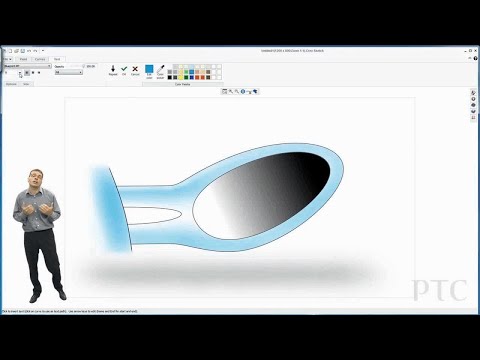Switch to the Canvas ribbon tab
Viewport: 480px width, 360px height.
coord(40,59)
